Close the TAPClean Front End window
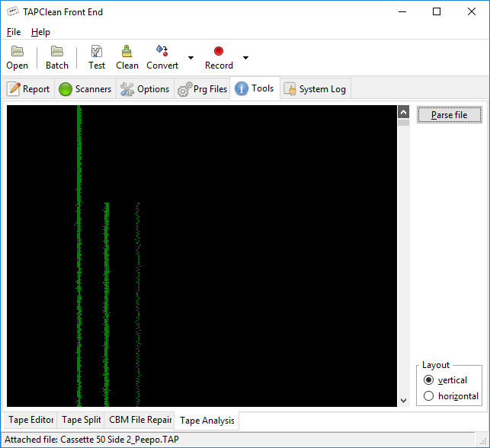This screenshot has height=448, width=490. [472, 12]
